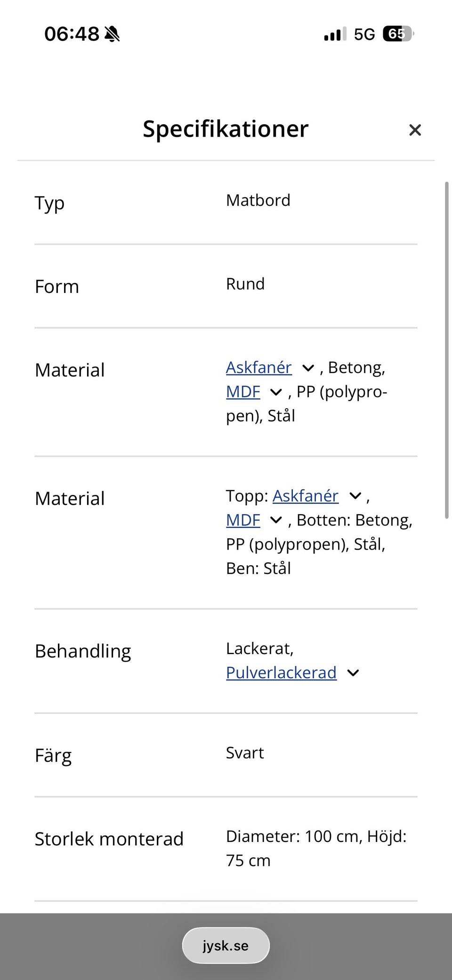This screenshot has height=980, width=452.
Task: Tap the 06:48 clock in status bar
Action: [x=72, y=34]
